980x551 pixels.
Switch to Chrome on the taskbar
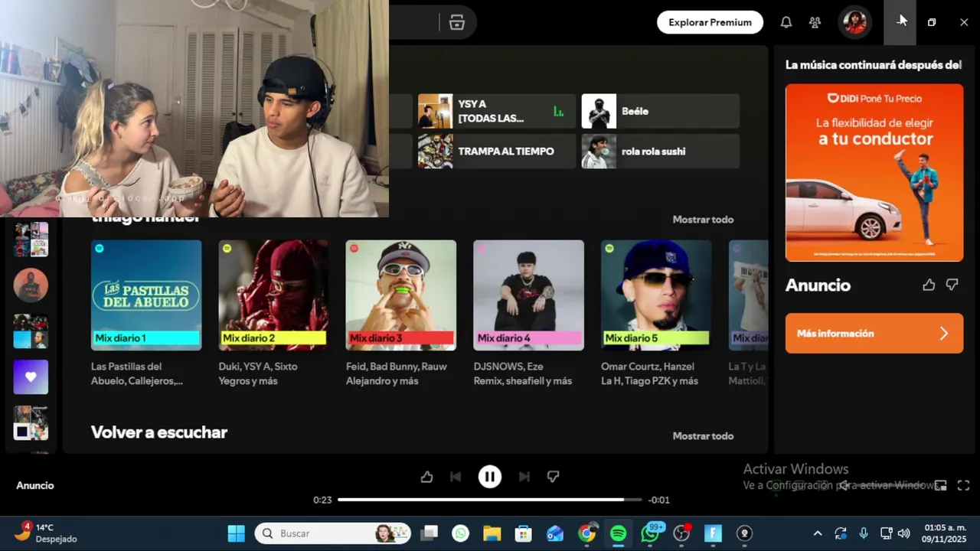[587, 533]
